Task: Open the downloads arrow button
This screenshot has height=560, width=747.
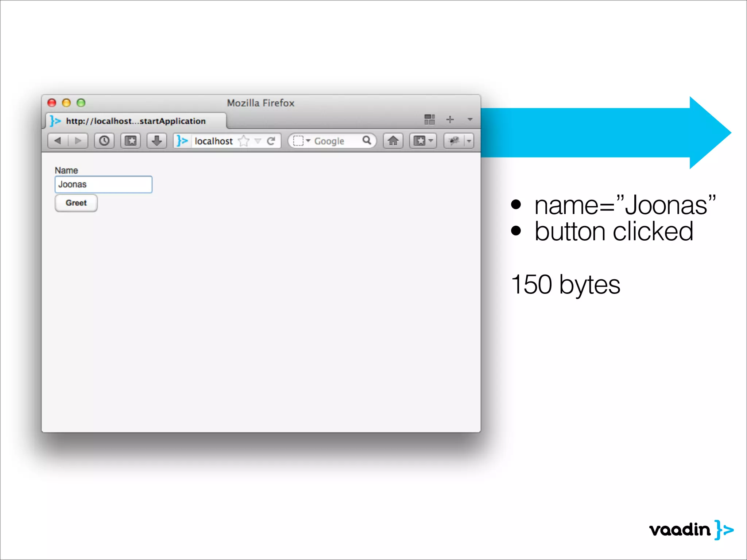Action: [x=157, y=141]
